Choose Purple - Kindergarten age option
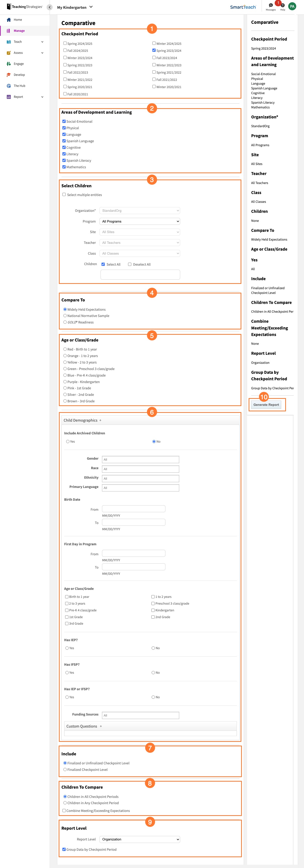The image size is (304, 868). tap(65, 382)
